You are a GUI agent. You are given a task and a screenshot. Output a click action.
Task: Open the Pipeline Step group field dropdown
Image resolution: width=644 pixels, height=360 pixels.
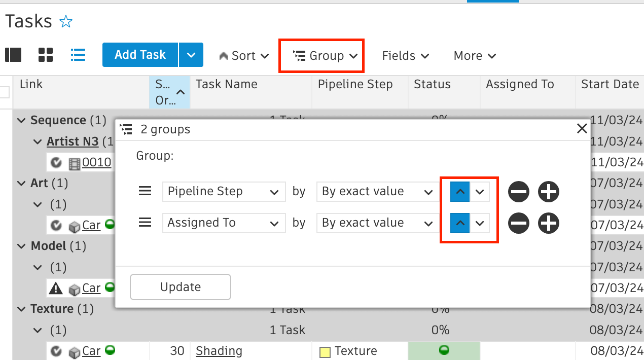(x=224, y=191)
